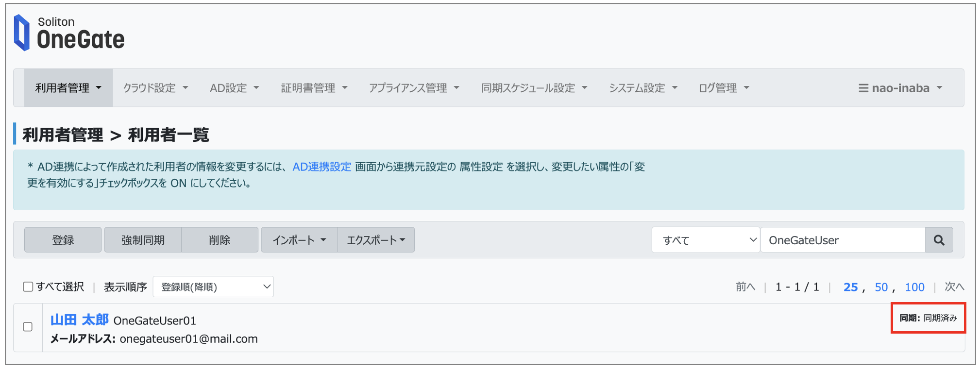Click the 利用者管理 > 利用者一覧 heading
980x371 pixels.
point(116,135)
